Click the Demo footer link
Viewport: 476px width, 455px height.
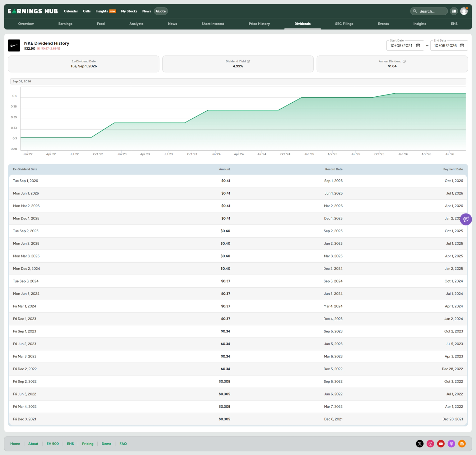pos(107,444)
